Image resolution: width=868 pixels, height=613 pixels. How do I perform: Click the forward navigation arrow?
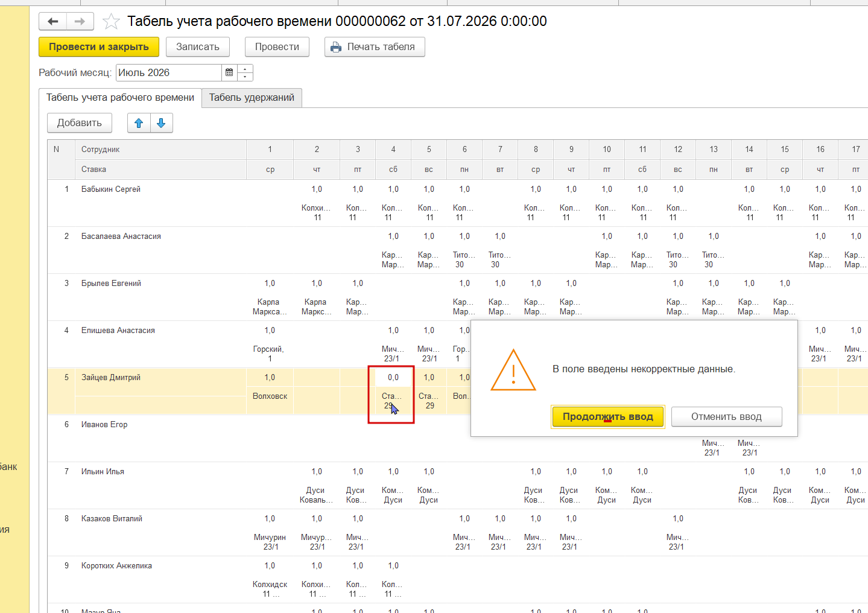(80, 22)
